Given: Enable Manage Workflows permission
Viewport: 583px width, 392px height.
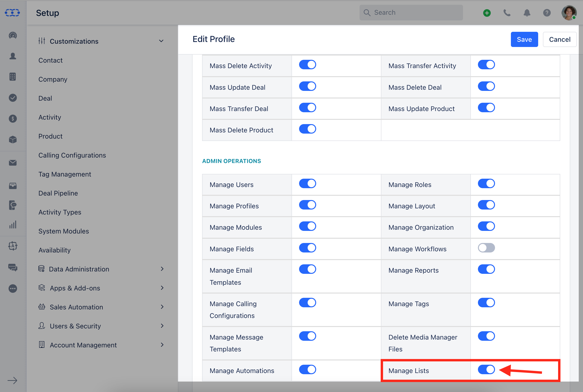Looking at the screenshot, I should coord(486,248).
